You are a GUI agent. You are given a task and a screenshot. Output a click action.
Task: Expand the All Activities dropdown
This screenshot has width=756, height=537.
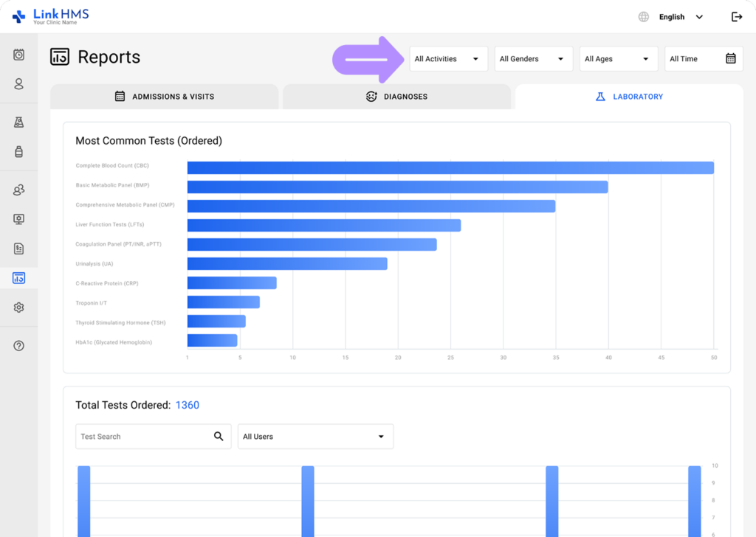tap(448, 59)
